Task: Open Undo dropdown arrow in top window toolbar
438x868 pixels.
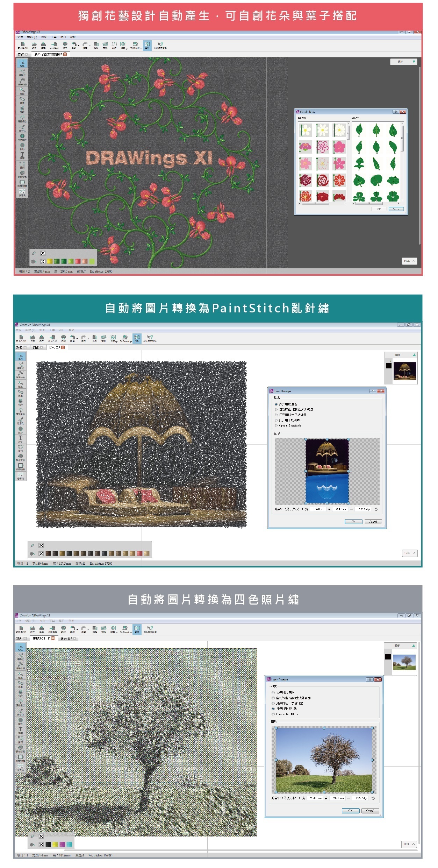Action: coord(79,45)
